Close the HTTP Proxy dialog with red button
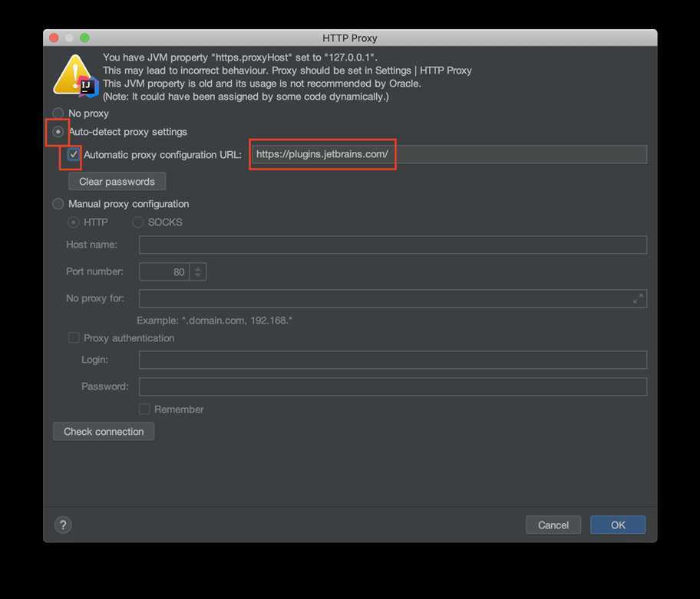 [x=54, y=38]
